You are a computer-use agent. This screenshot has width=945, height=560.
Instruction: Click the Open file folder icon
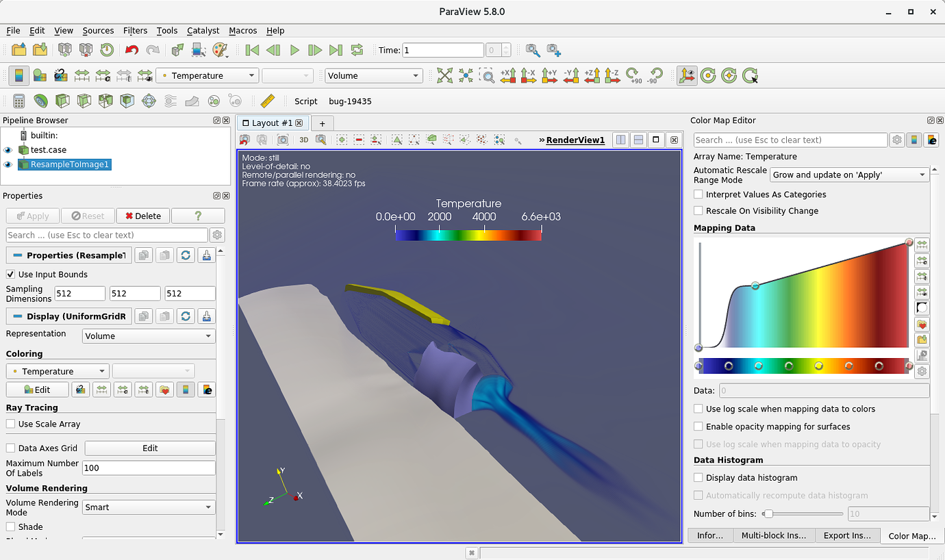tap(19, 50)
